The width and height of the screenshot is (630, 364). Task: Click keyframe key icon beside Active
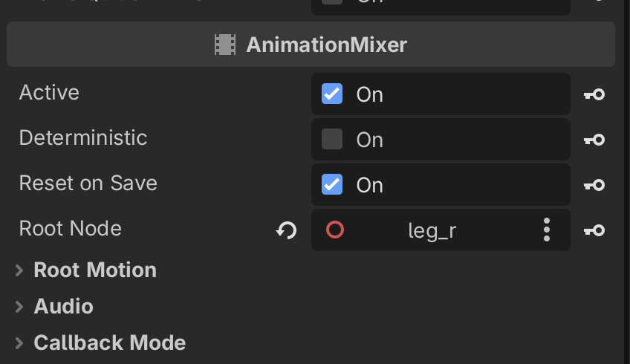point(594,94)
